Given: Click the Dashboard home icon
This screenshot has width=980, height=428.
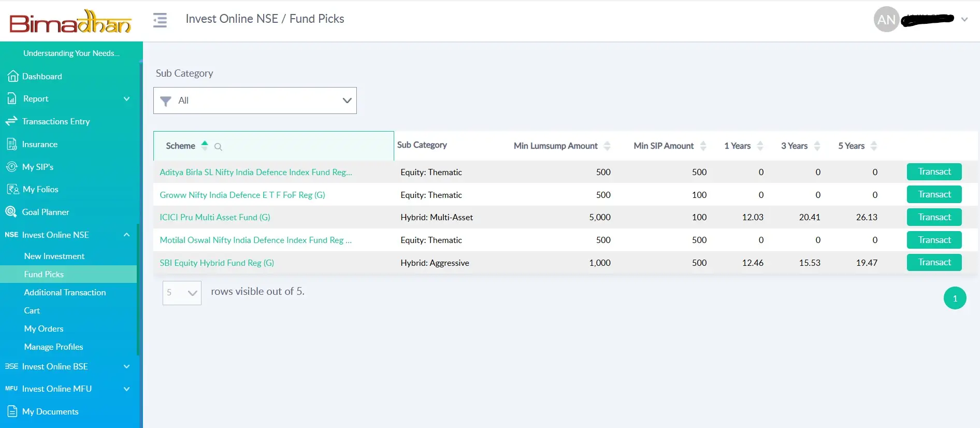Looking at the screenshot, I should click(13, 76).
